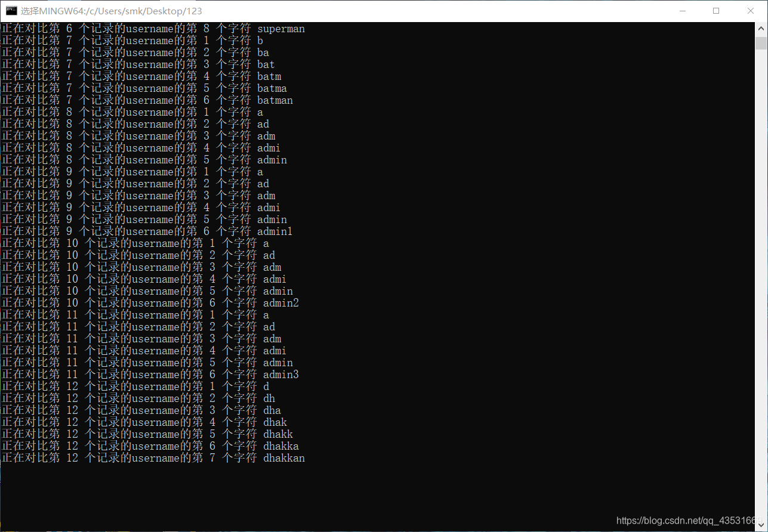Click the record 10 line ending 'ad'
Image resolution: width=768 pixels, height=532 pixels.
tap(138, 255)
